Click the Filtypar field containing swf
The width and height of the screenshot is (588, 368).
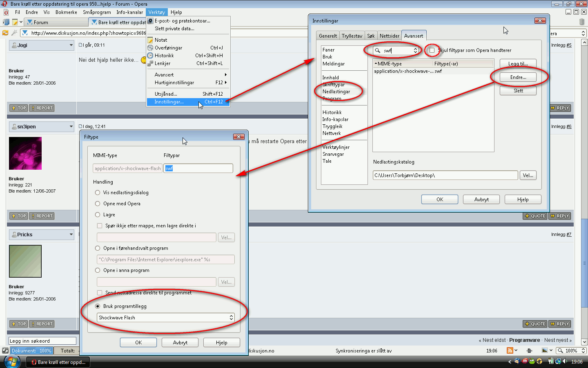(x=198, y=168)
